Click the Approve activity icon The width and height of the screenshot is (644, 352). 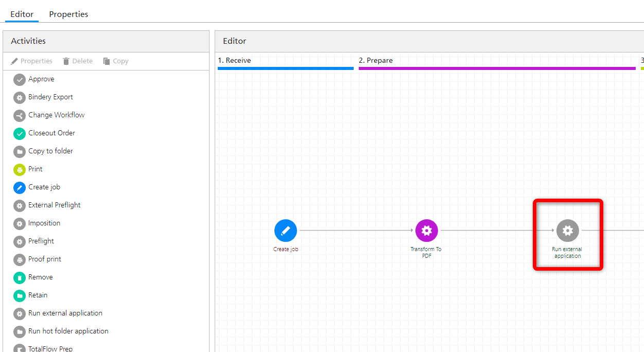point(19,79)
